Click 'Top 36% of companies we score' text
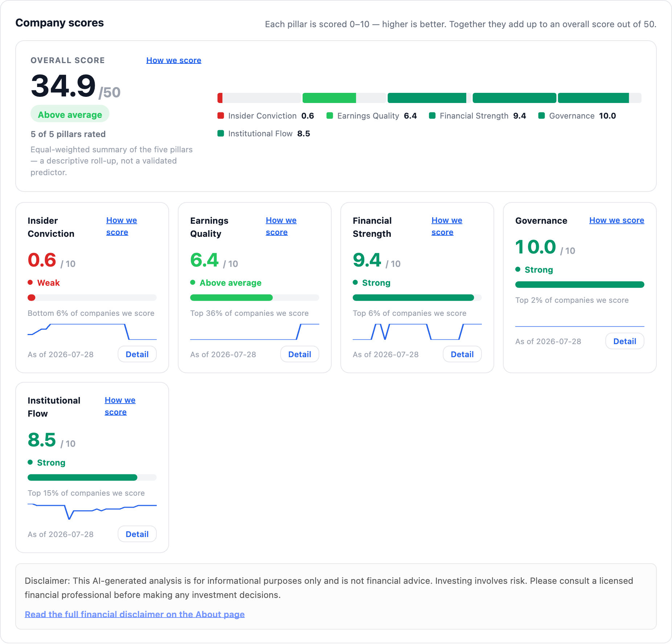The height and width of the screenshot is (644, 672). [250, 313]
